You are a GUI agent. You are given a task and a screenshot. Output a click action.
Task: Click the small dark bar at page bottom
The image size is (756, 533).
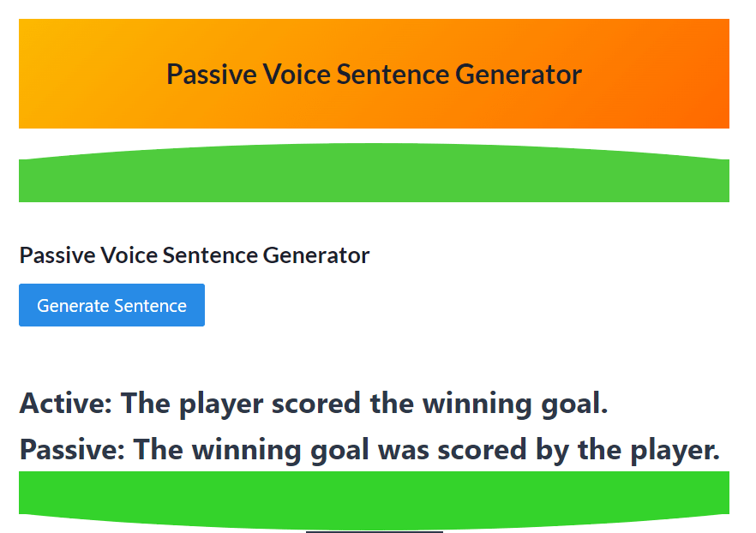(x=373, y=530)
